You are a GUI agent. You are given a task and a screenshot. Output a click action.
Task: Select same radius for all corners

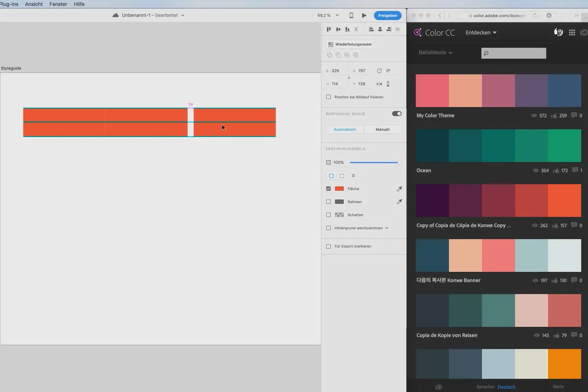coord(331,175)
